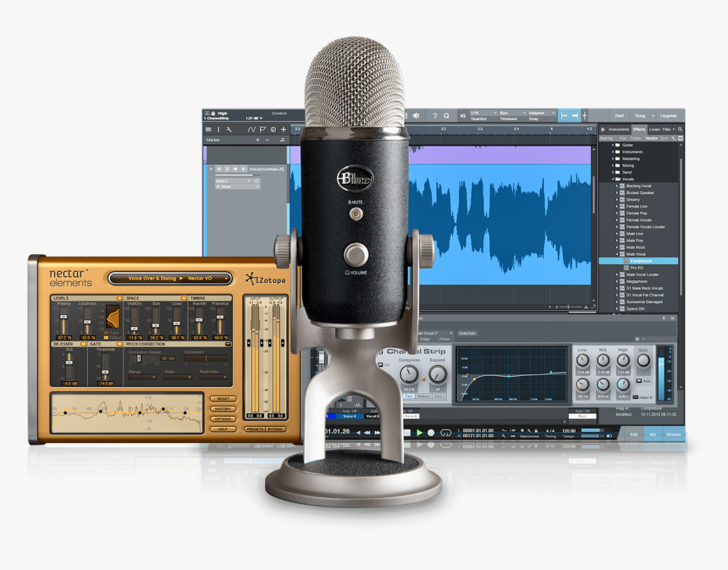Go to browser home icon
728x570 pixels.
(603, 129)
